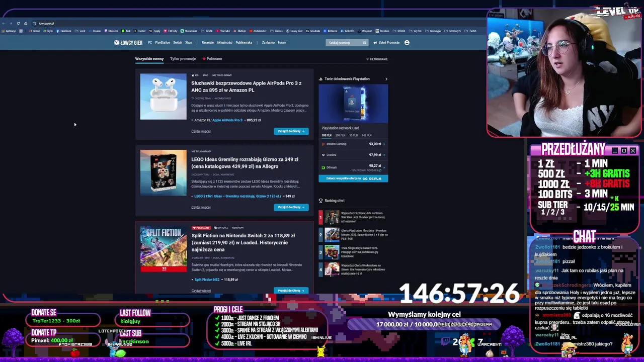This screenshot has height=362, width=644.
Task: Open the Apple AirPods Pro 3 price link
Action: pos(227,120)
